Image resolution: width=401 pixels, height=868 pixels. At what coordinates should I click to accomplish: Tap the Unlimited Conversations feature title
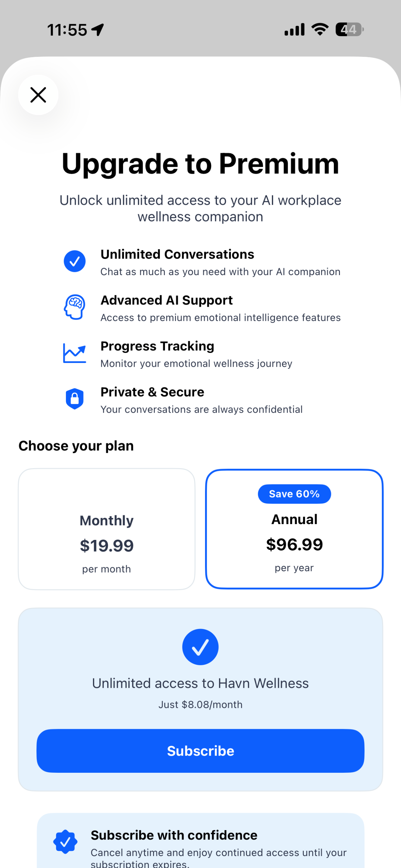point(177,254)
